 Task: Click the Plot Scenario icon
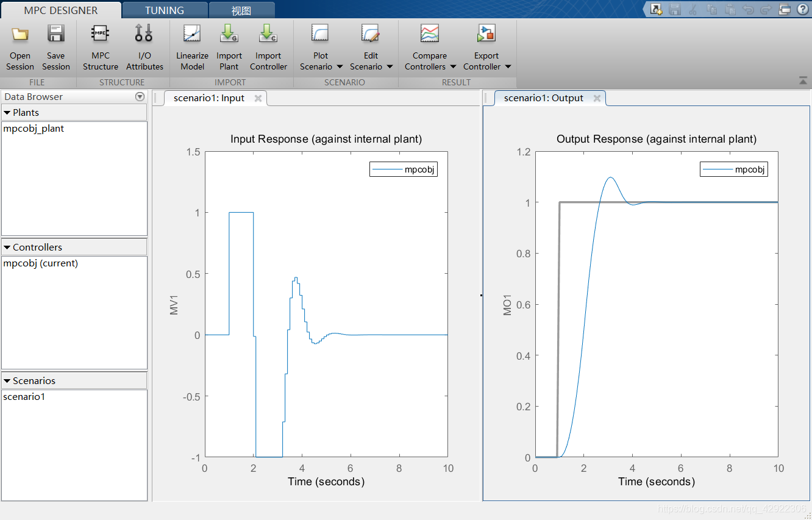[321, 34]
